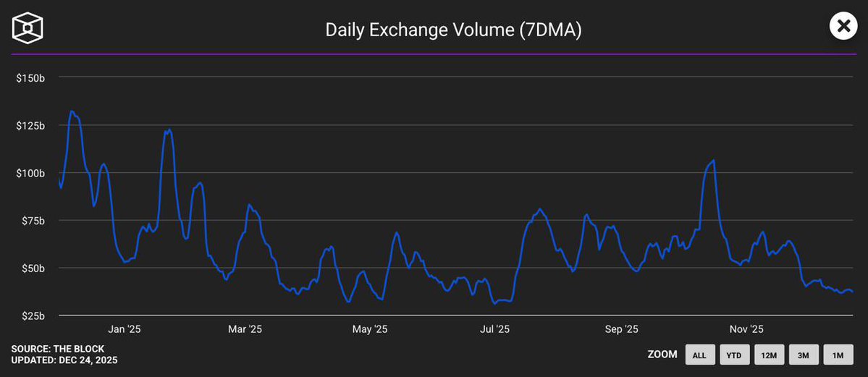Click the Sep '25 x-axis label

click(x=622, y=329)
